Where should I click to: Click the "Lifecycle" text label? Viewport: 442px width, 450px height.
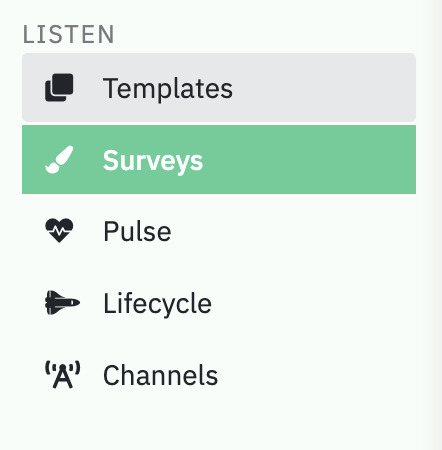click(x=157, y=304)
